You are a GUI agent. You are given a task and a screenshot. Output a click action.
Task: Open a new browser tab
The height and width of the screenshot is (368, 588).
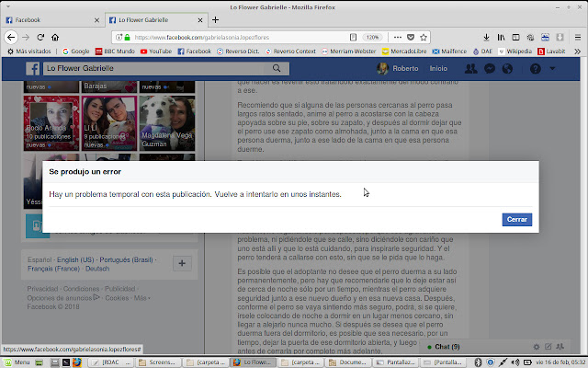pos(215,20)
